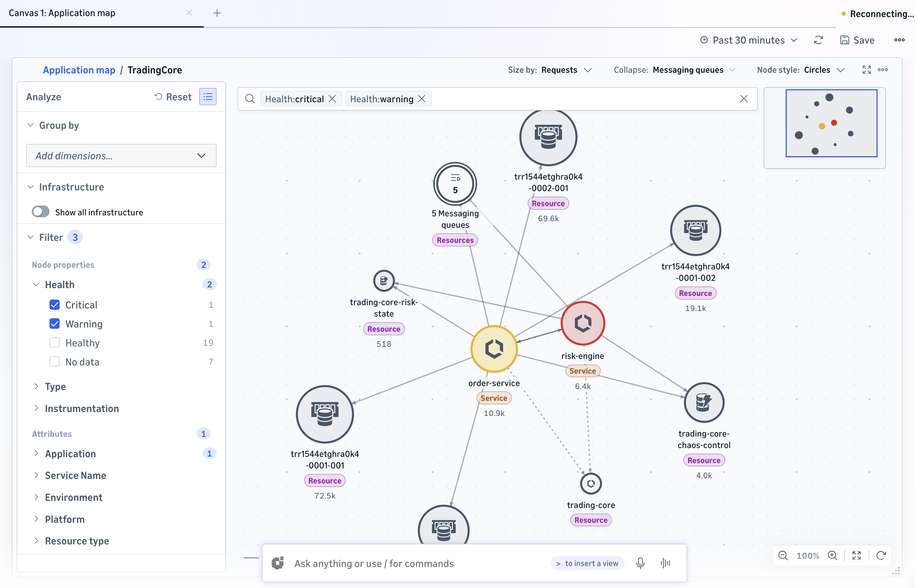Select the 5 Messaging queues node
Viewport: 915px width, 588px height.
click(455, 184)
